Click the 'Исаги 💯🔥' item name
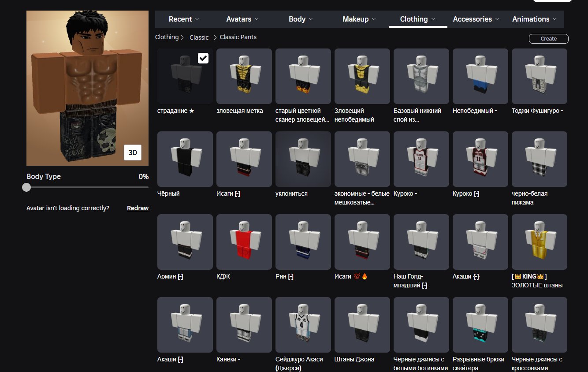 (x=351, y=276)
